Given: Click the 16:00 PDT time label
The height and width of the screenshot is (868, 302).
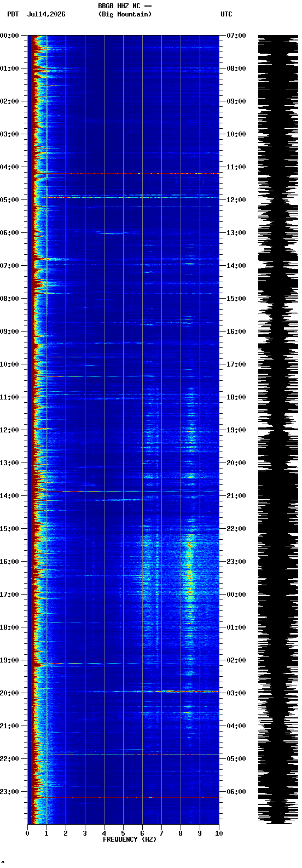Looking at the screenshot, I should click(10, 562).
